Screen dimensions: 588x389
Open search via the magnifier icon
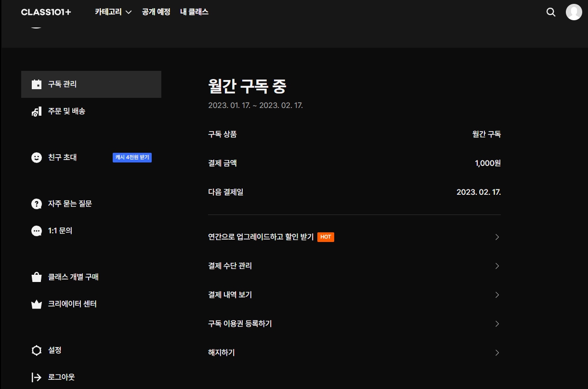point(551,12)
